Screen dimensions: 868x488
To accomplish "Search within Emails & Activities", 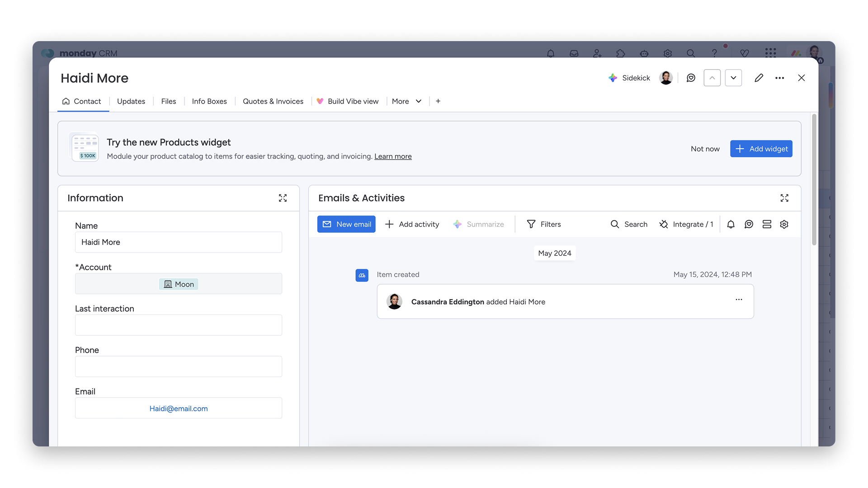I will point(629,224).
